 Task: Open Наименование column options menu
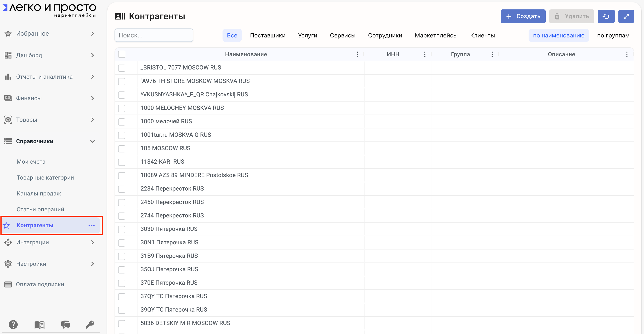pyautogui.click(x=357, y=54)
